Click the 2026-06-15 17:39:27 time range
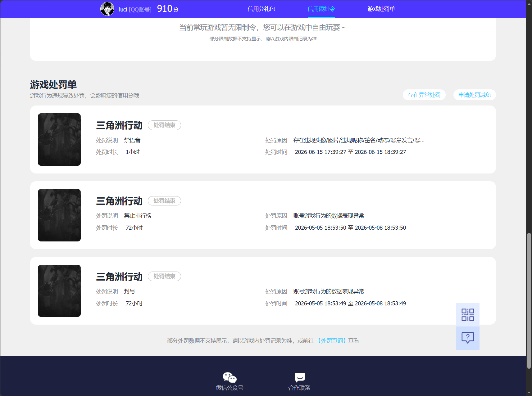Image resolution: width=532 pixels, height=396 pixels. pos(350,152)
